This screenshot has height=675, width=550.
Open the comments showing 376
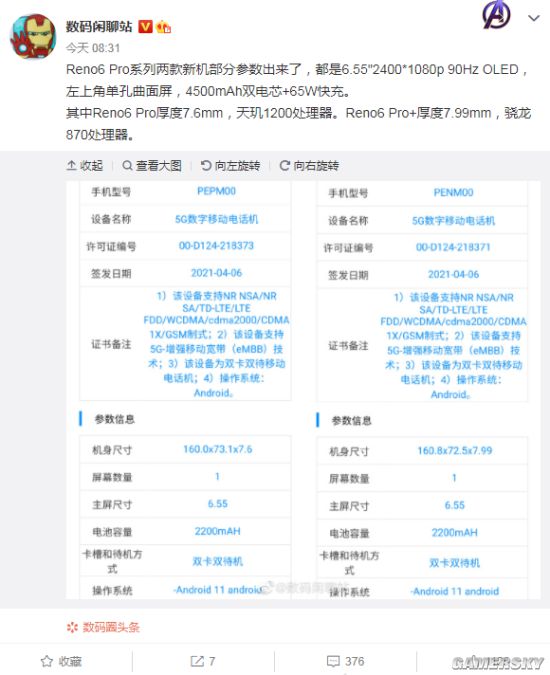coord(346,661)
